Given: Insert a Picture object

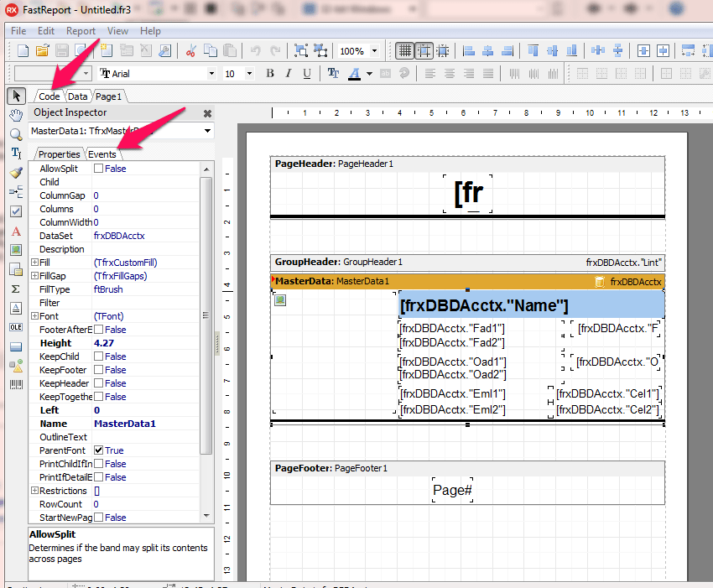Looking at the screenshot, I should (x=15, y=249).
